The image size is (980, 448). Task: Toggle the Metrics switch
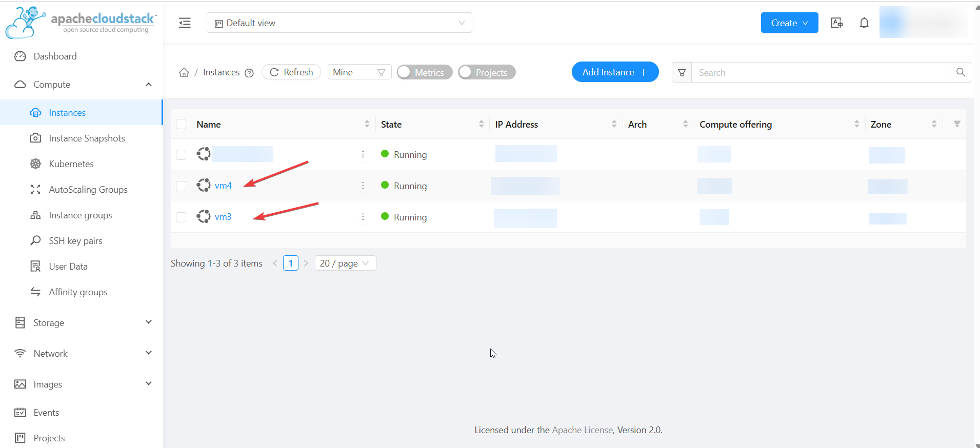point(424,72)
